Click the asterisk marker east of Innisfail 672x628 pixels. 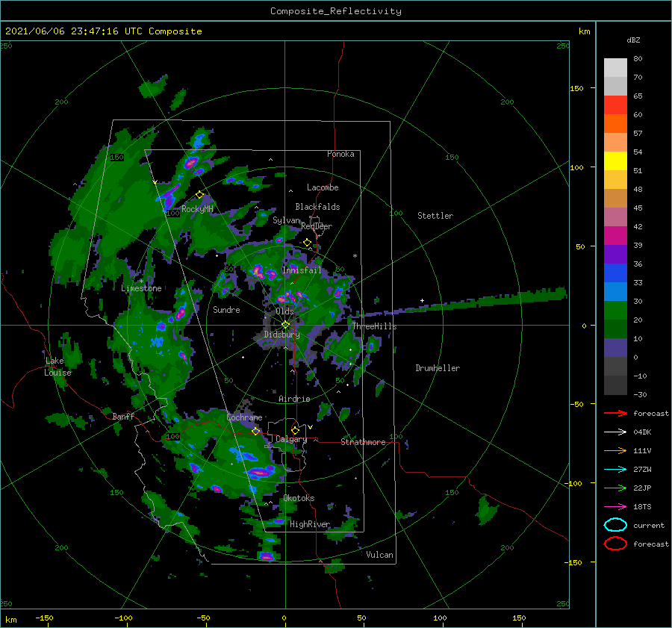(355, 256)
